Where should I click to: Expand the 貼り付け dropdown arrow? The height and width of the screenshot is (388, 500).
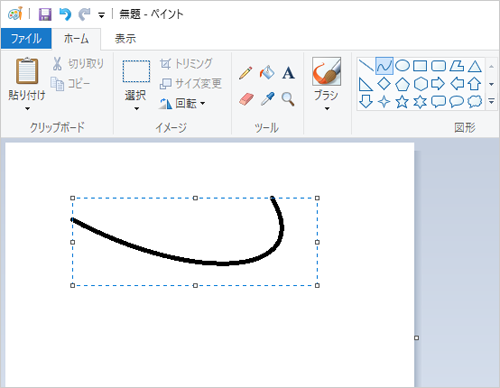(x=27, y=109)
